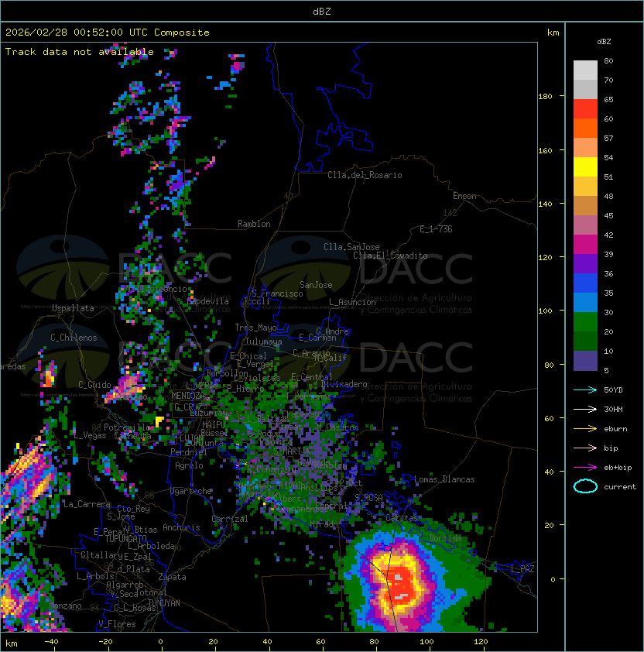
Task: Click the 'km' label at the top right
Action: point(553,33)
